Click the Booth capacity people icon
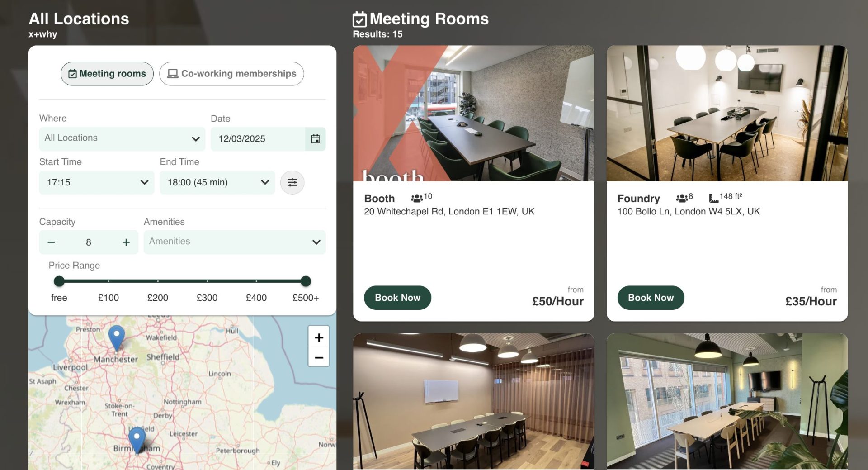The image size is (868, 470). (x=417, y=198)
